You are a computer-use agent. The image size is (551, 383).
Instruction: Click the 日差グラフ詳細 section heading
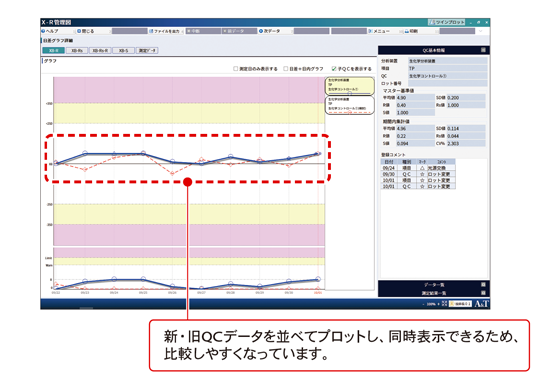pyautogui.click(x=58, y=41)
